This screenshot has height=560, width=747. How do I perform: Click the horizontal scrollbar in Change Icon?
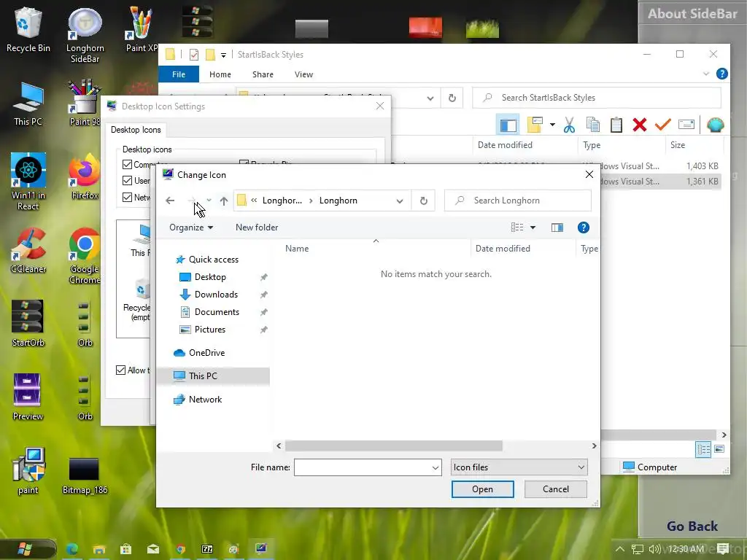pyautogui.click(x=393, y=446)
